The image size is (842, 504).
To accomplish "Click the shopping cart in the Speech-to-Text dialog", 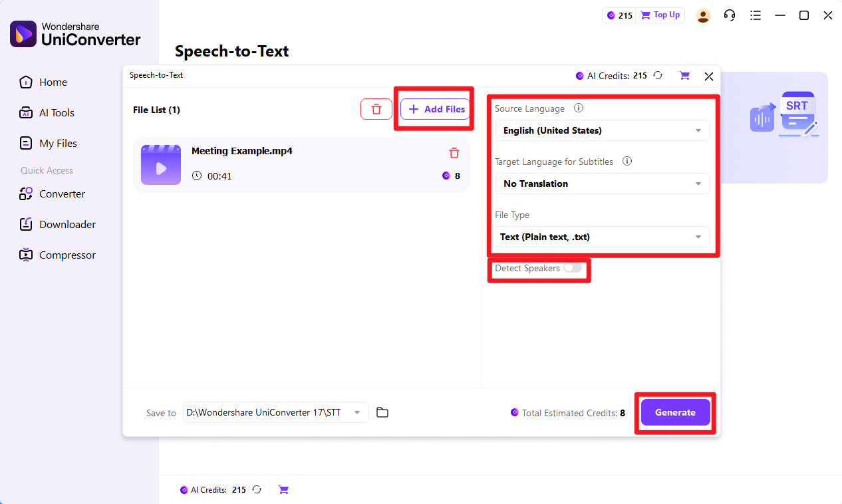I will [x=684, y=76].
